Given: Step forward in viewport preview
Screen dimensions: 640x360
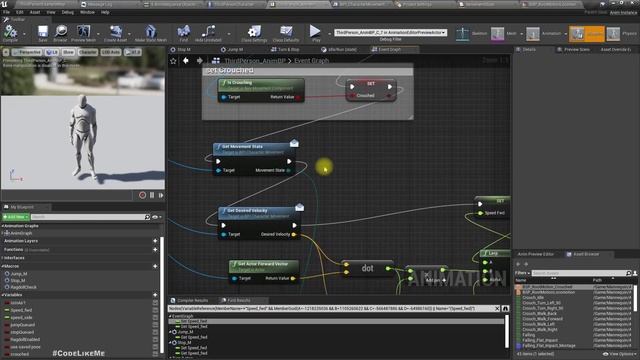Looking at the screenshot, I should click(161, 195).
